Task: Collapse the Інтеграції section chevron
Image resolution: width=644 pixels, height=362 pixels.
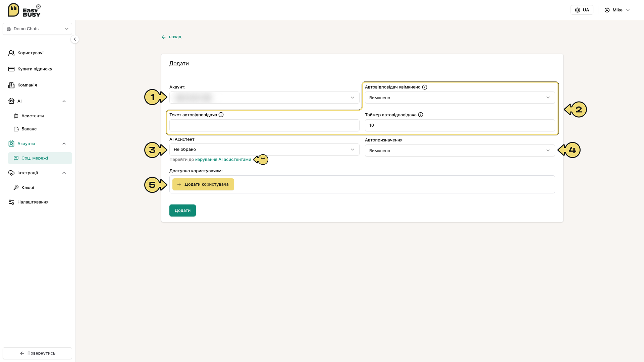Action: pyautogui.click(x=64, y=173)
